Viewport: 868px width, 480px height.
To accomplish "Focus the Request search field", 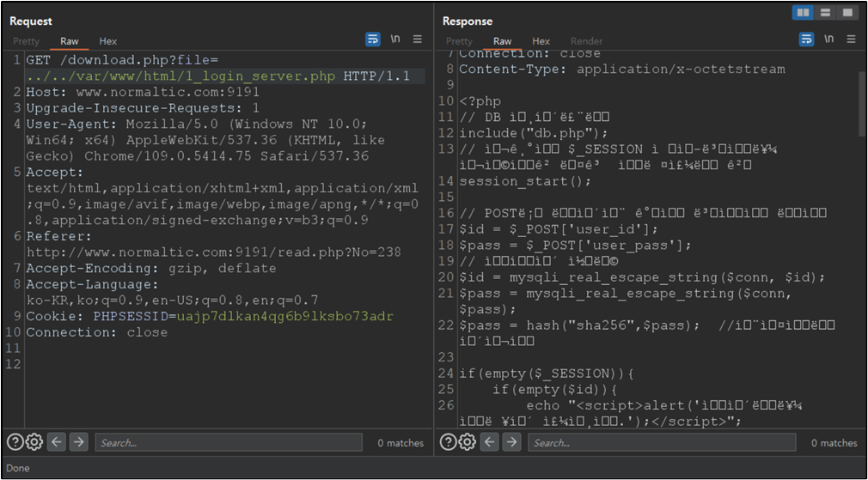I will (229, 442).
